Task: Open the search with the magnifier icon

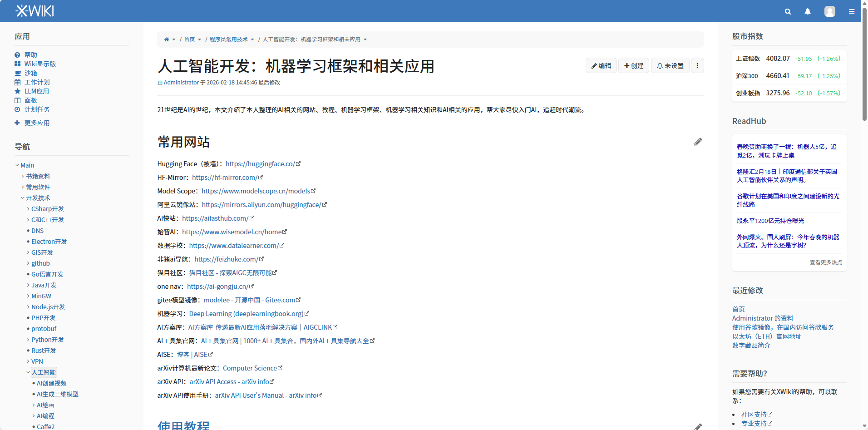Action: point(788,11)
